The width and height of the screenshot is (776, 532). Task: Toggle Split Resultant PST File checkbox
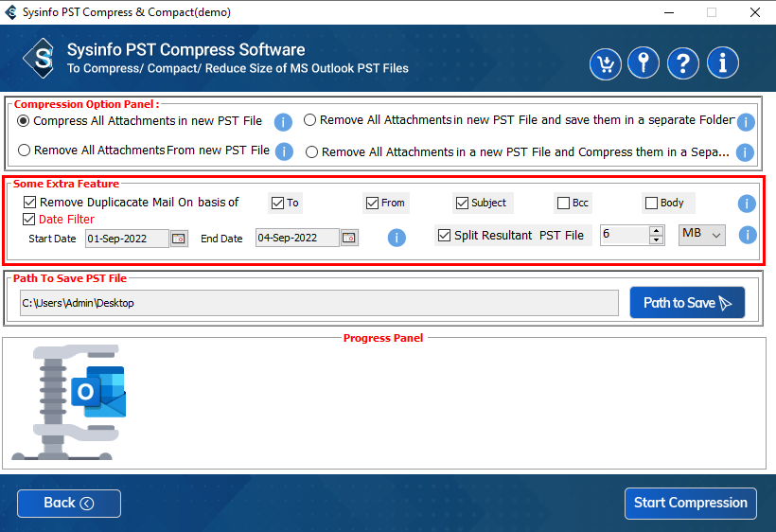click(445, 235)
